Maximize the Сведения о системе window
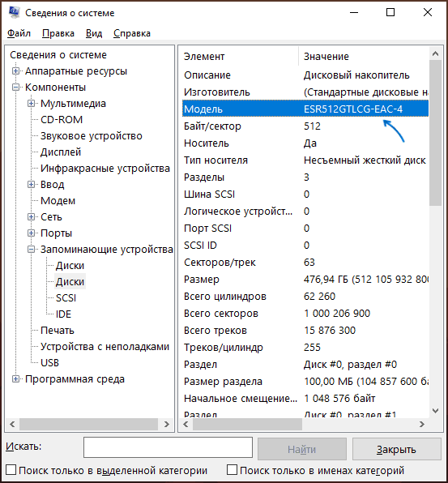This screenshot has height=483, width=448. point(390,12)
